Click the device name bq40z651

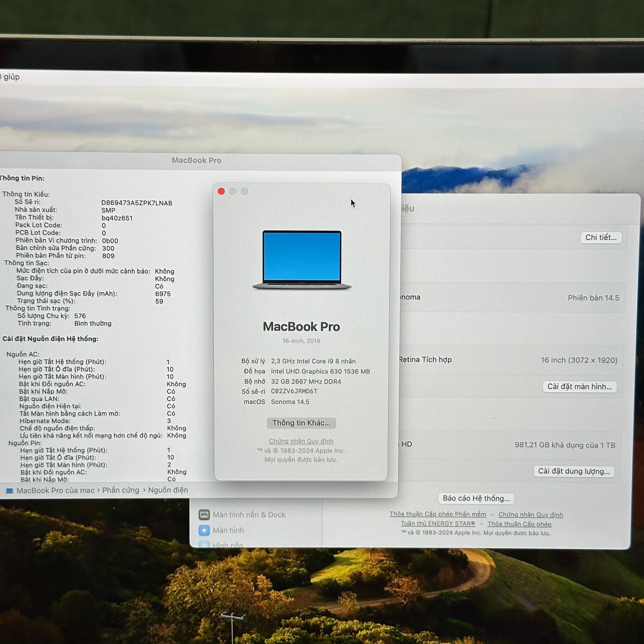(x=117, y=218)
